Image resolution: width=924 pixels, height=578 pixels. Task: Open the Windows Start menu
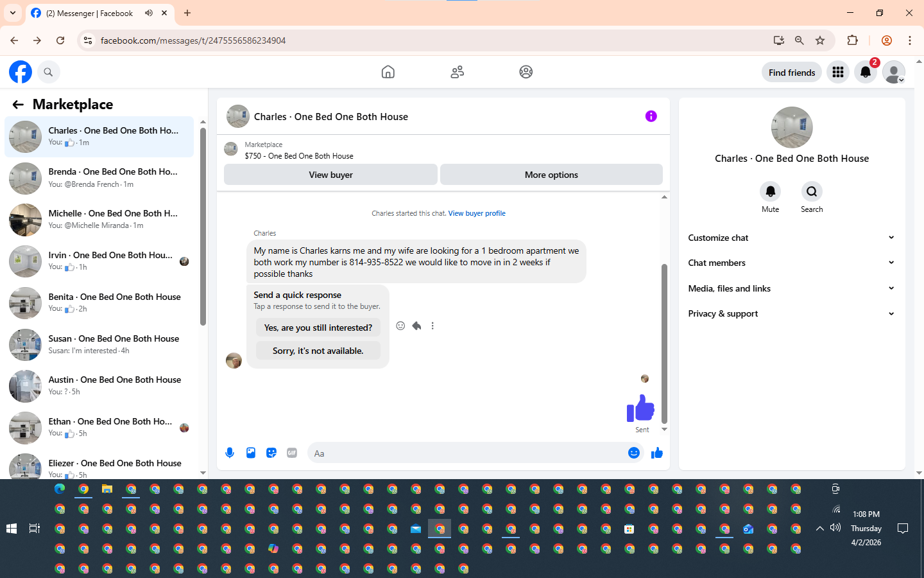(12, 529)
